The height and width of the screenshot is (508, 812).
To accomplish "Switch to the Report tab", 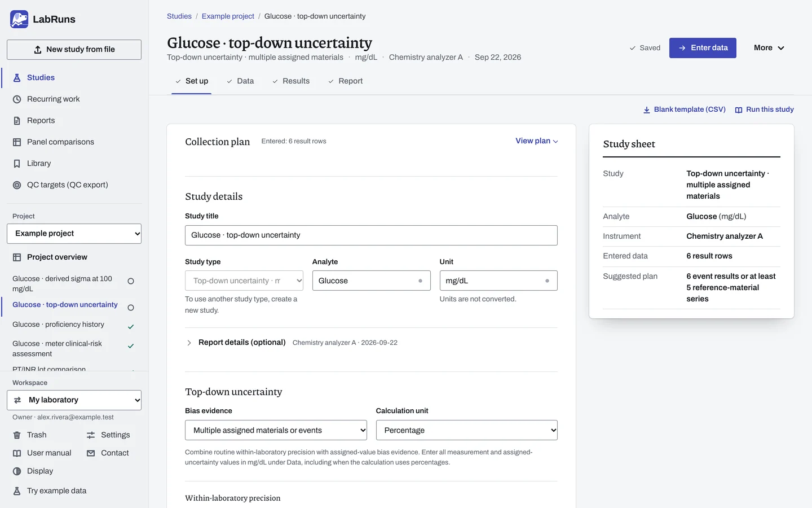I will (x=345, y=81).
